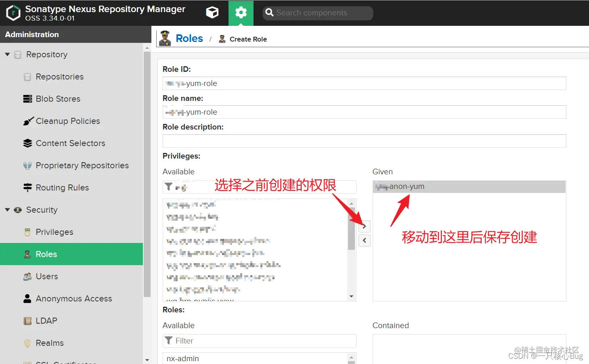Open Content Selectors in the sidebar
589x364 pixels.
pos(71,143)
